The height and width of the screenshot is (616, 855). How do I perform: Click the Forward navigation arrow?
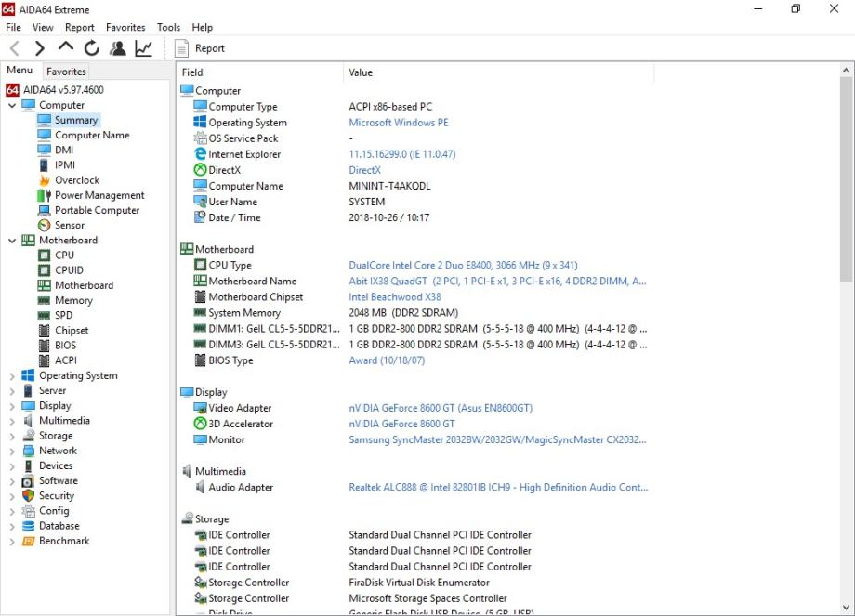point(39,48)
